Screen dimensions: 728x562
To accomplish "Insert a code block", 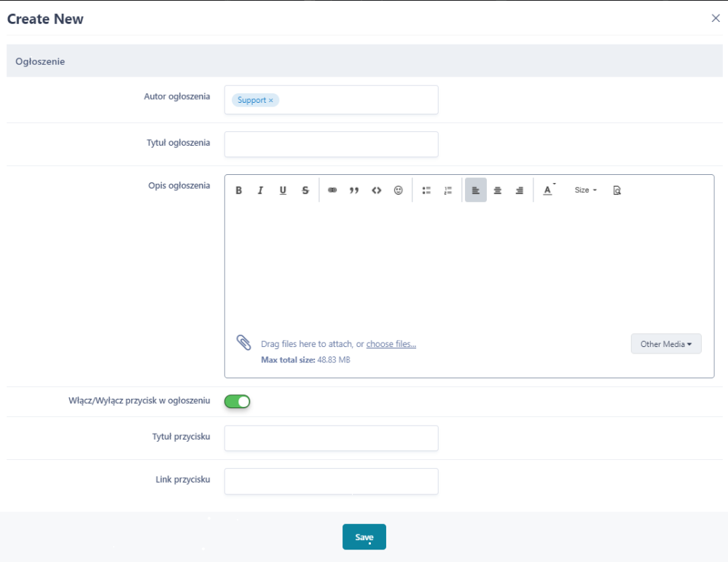I will click(x=377, y=190).
